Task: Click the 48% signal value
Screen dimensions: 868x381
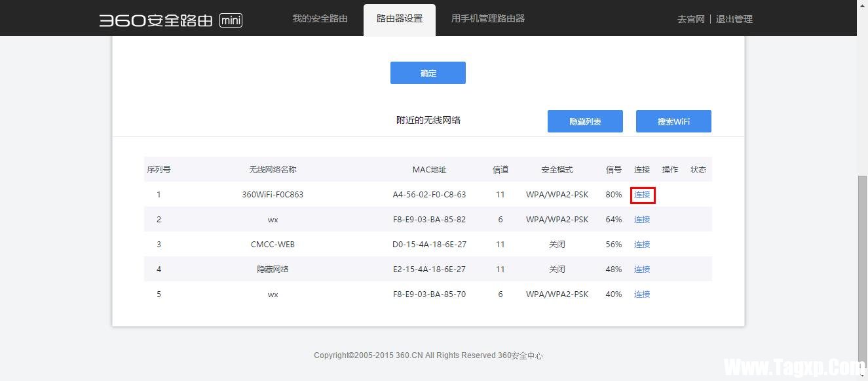Action: coord(614,270)
